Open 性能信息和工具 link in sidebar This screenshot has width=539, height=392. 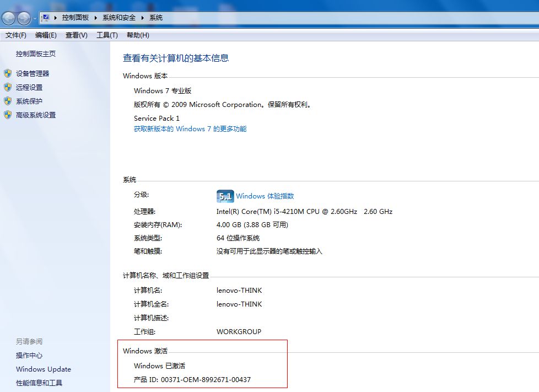[x=39, y=383]
